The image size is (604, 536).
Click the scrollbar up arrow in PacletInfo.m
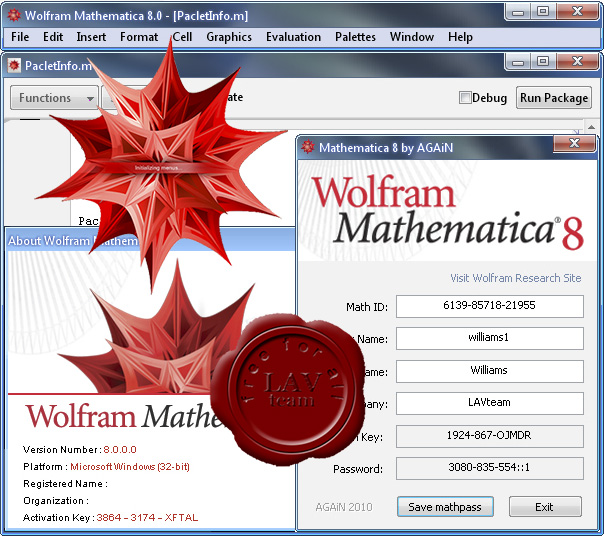click(x=591, y=127)
